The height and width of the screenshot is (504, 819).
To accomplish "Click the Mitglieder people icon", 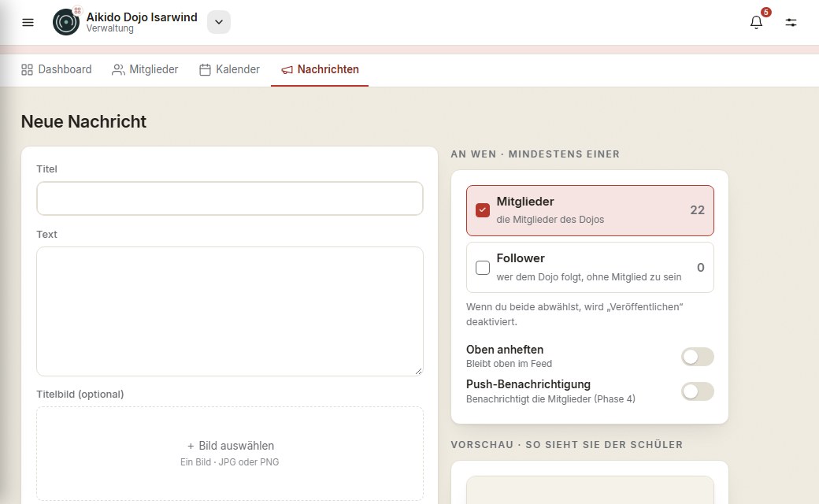I will pyautogui.click(x=119, y=69).
